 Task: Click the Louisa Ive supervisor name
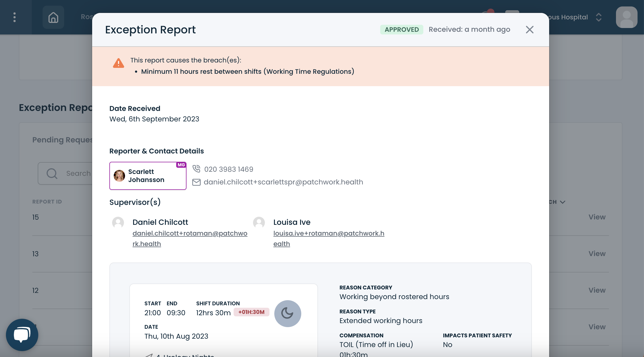[292, 222]
